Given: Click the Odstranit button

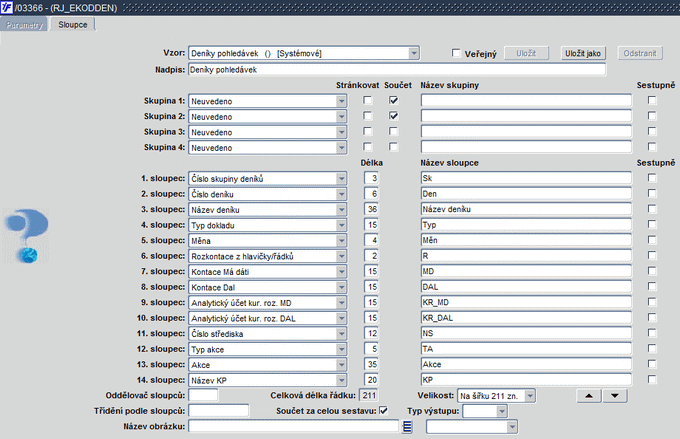Looking at the screenshot, I should pyautogui.click(x=640, y=53).
